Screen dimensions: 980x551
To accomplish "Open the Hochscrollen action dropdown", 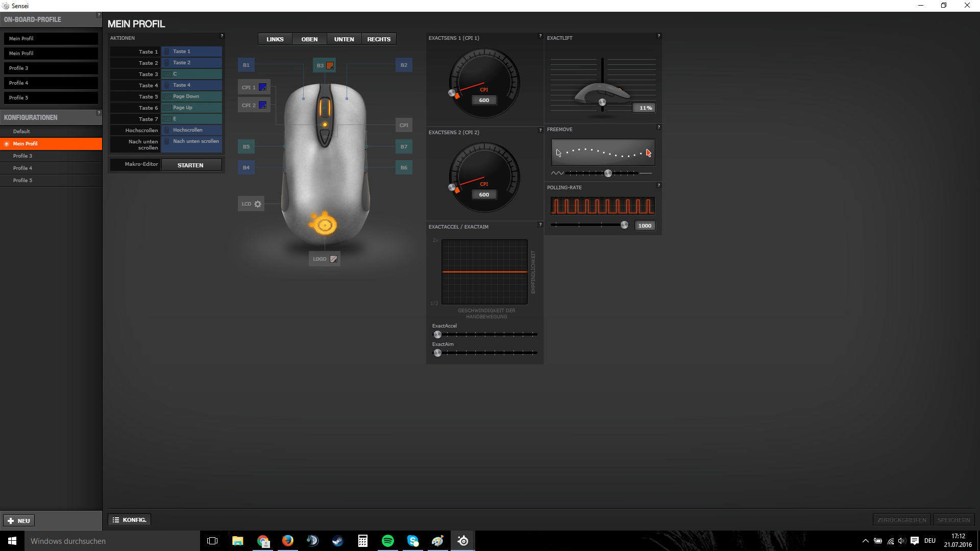I will coord(192,130).
